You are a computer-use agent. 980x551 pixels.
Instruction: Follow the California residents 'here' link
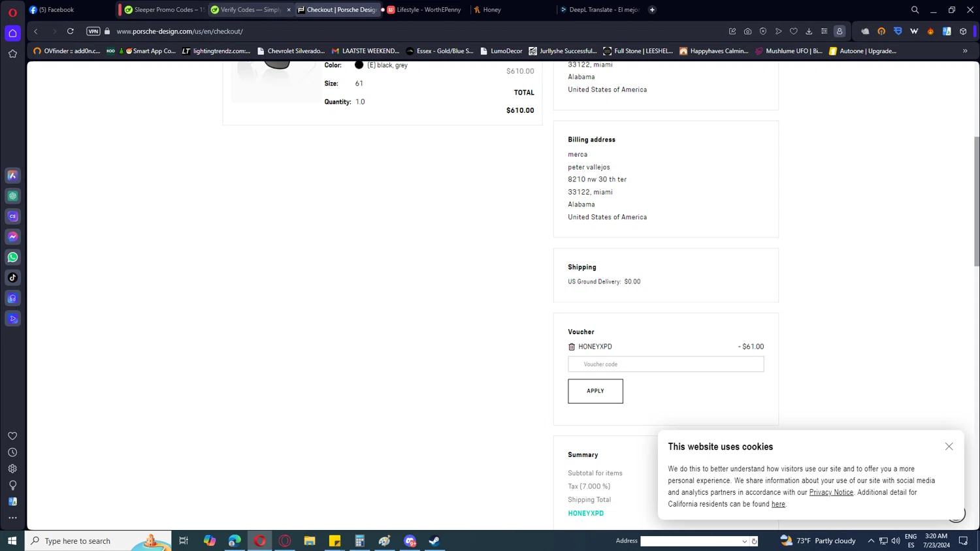[x=778, y=504]
